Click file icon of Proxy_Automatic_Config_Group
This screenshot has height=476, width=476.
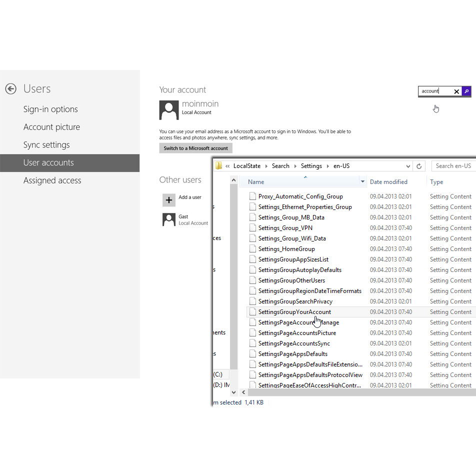252,196
